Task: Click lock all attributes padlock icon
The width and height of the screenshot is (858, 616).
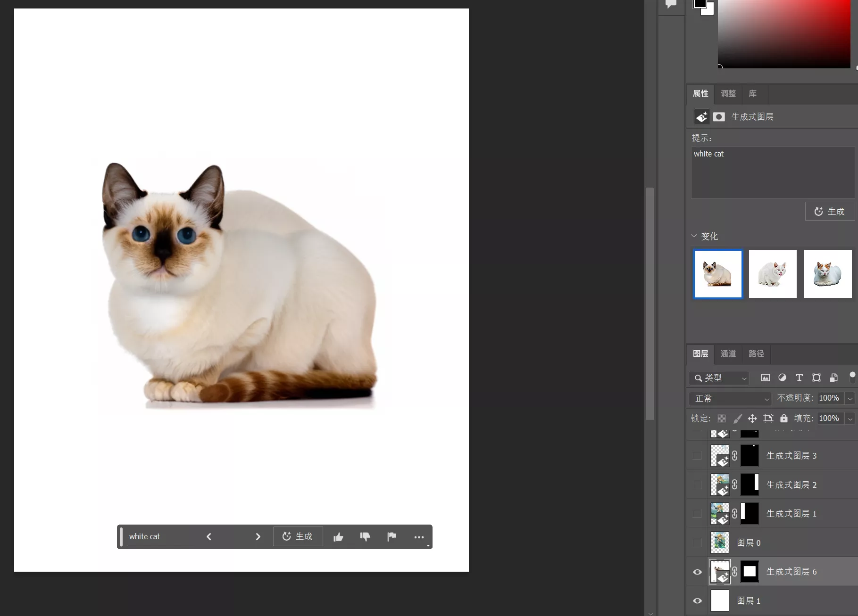Action: 783,418
